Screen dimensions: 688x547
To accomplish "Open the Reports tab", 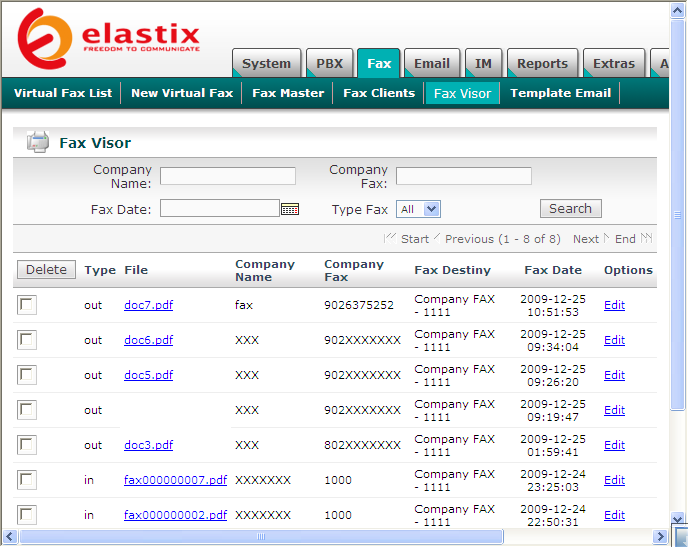I will click(542, 64).
